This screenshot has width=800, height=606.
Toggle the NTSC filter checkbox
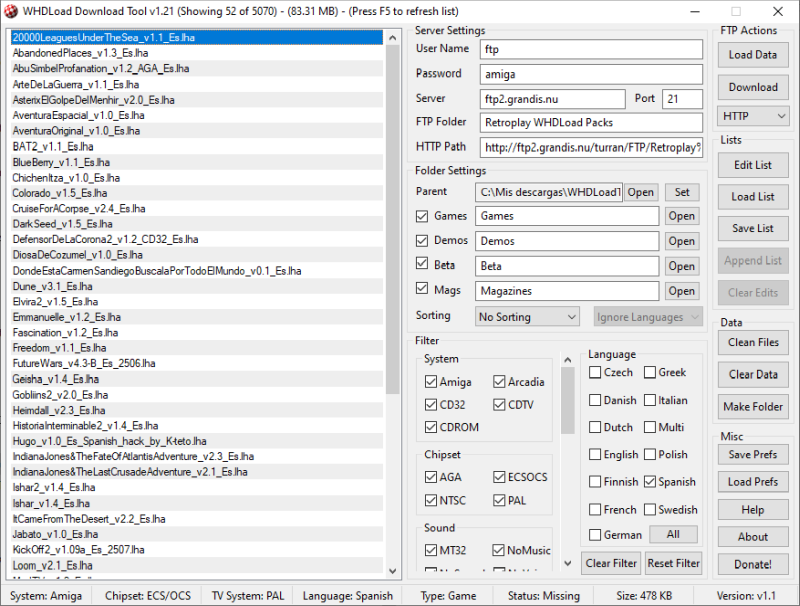(x=431, y=501)
